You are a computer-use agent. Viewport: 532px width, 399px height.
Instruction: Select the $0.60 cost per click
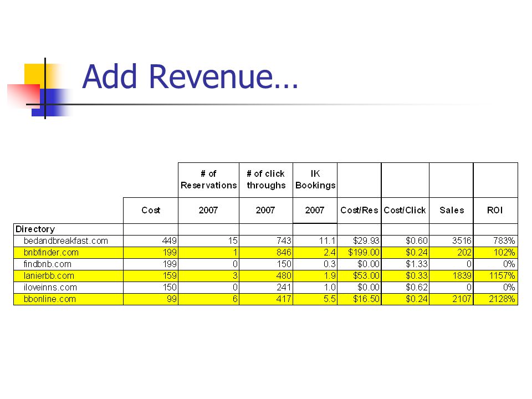[x=405, y=241]
